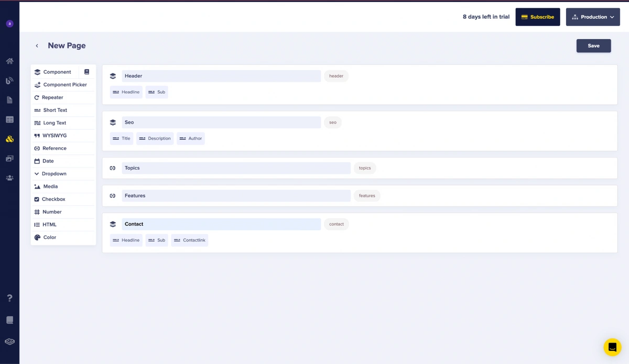This screenshot has height=364, width=629.
Task: Select the yellow content models icon
Action: (9, 139)
